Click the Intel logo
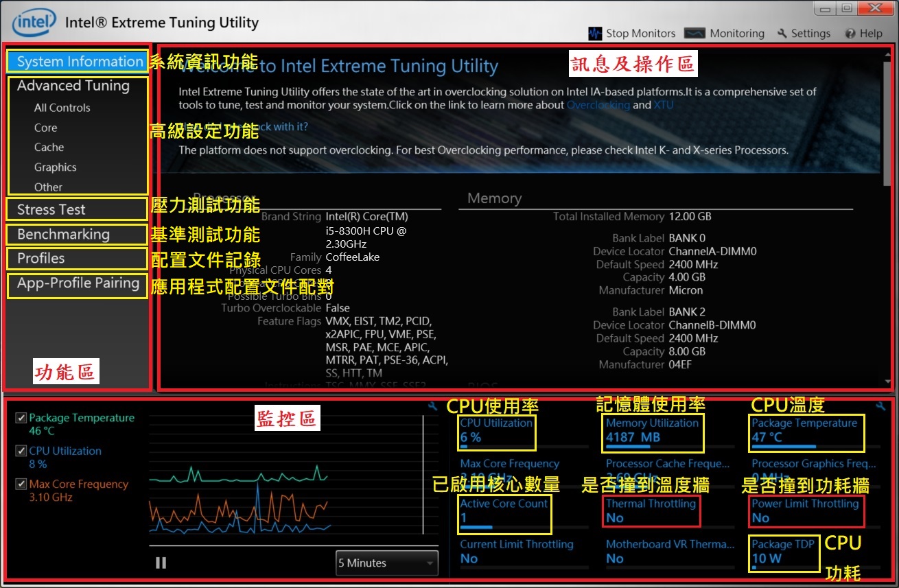Viewport: 899px width, 588px height. 34,24
